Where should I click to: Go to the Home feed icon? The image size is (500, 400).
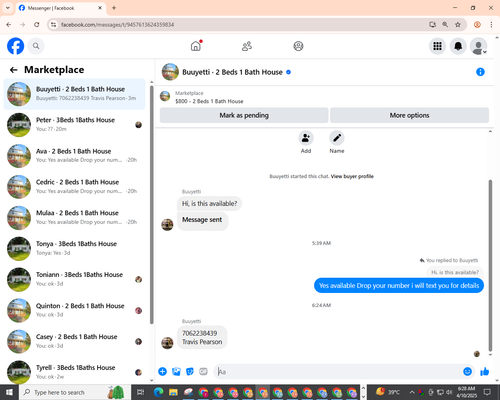196,46
